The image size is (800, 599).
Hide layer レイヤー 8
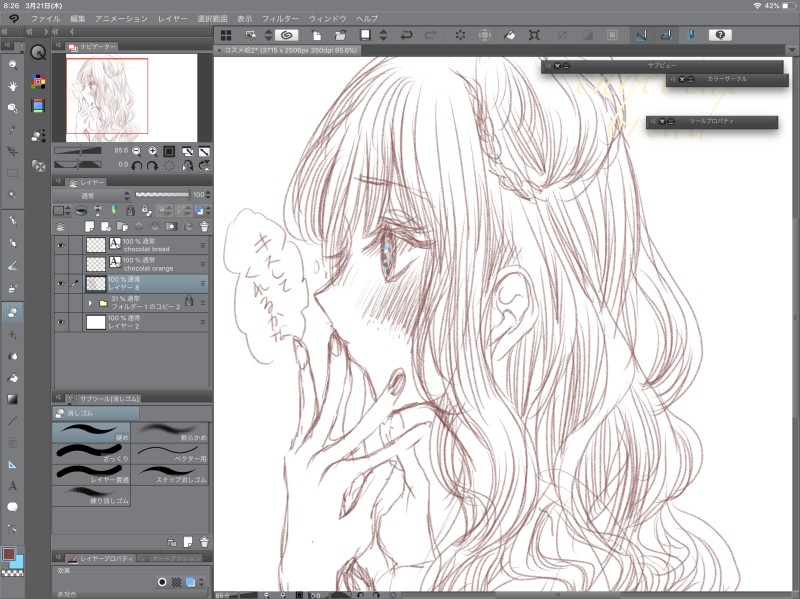61,283
